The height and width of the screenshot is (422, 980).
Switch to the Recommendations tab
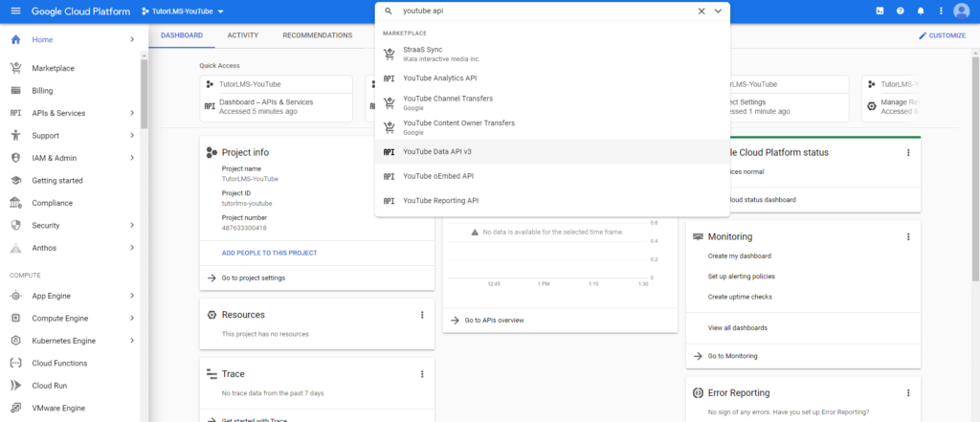pyautogui.click(x=317, y=35)
